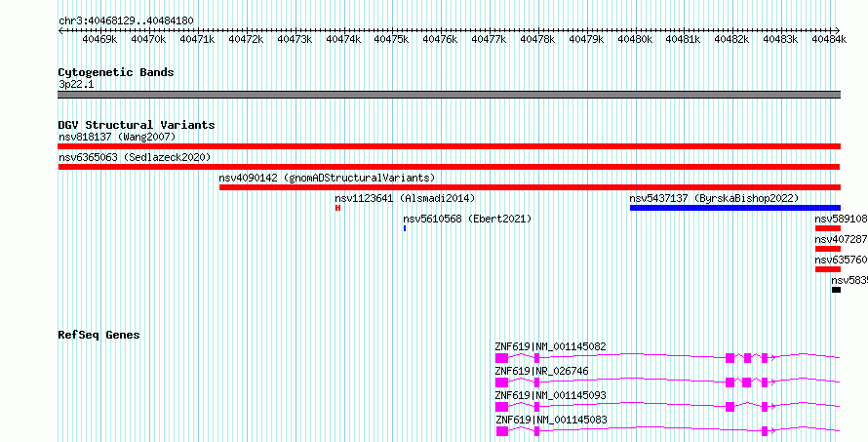
Task: Click the blue nsv5437137 ByrskaBishop2022 bar
Action: (735, 208)
